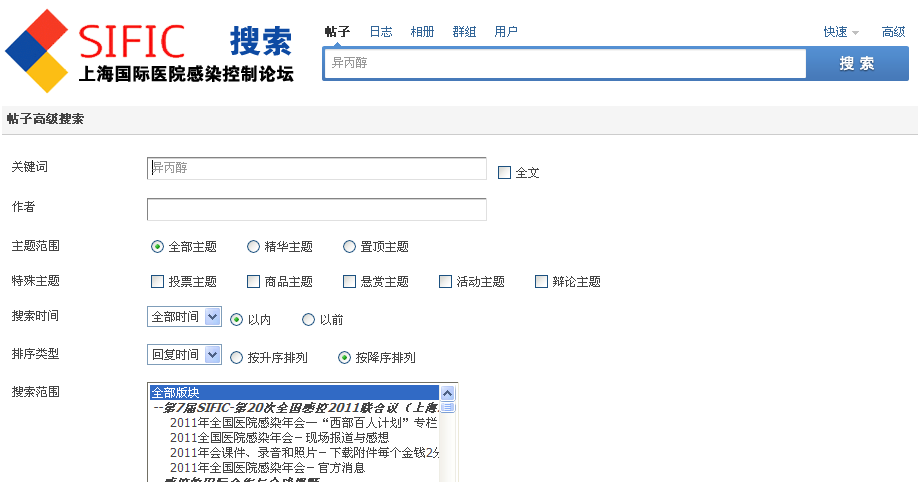Tick the 悬赏主题 checkbox
The image size is (918, 482).
pos(349,282)
